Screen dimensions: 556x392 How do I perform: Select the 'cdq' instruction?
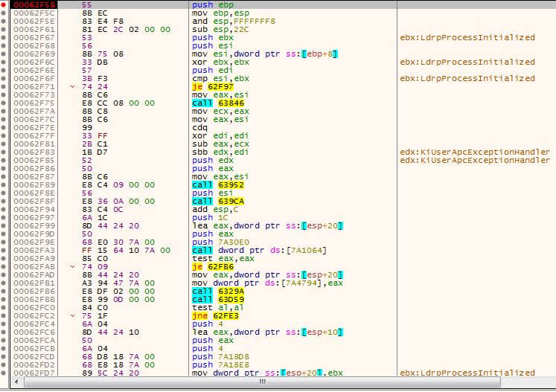click(x=199, y=128)
